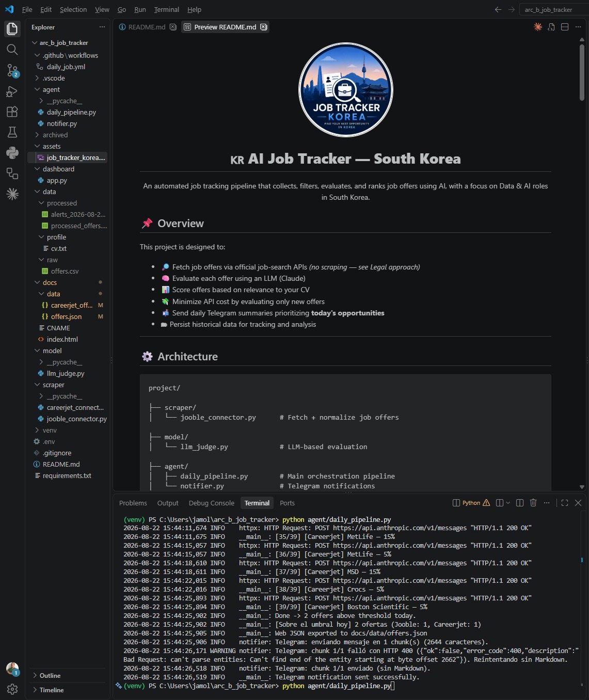Switch to the Output panel tab
Image resolution: width=589 pixels, height=700 pixels.
(x=168, y=503)
